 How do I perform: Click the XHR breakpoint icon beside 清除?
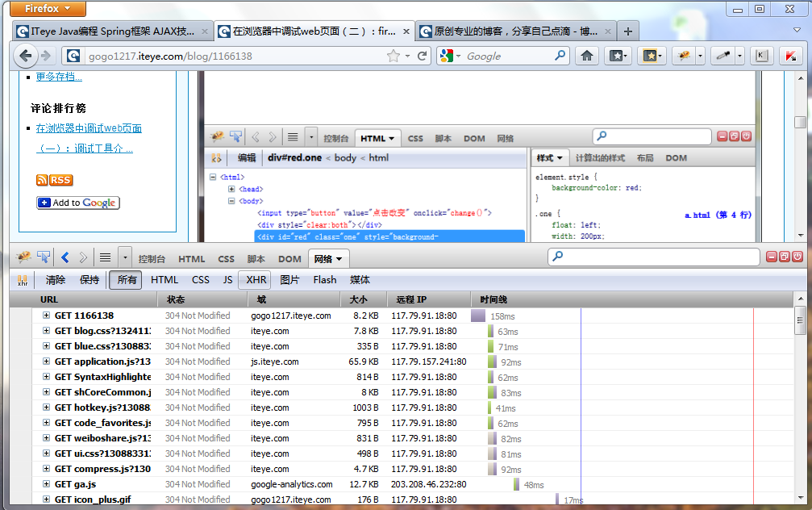(x=22, y=279)
